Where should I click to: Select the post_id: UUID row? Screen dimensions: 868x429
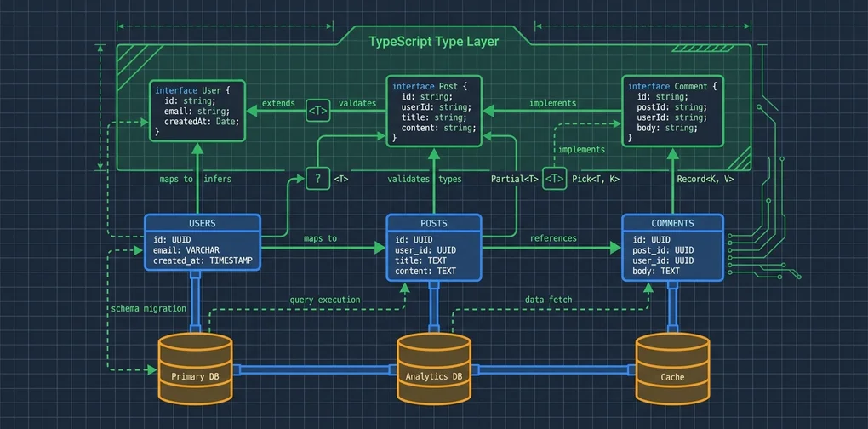click(x=663, y=250)
